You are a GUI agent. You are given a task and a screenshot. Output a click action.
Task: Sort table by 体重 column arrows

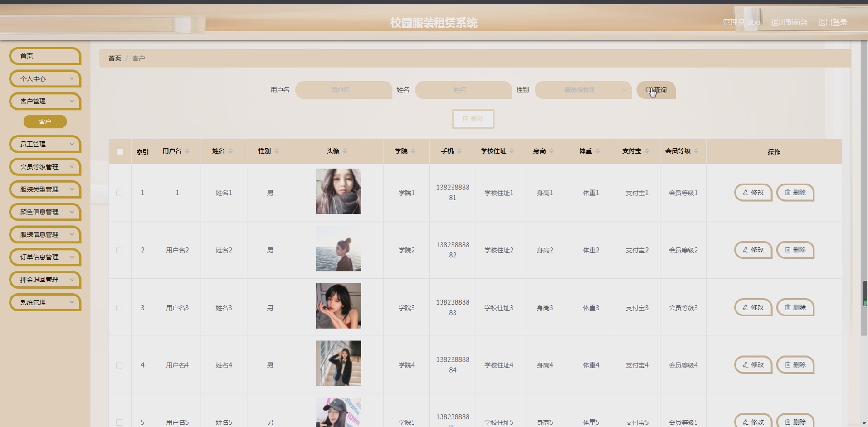[598, 151]
